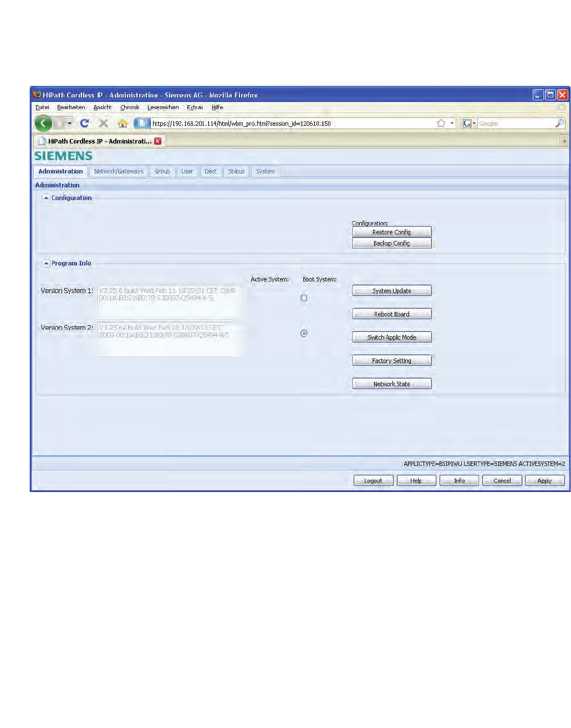Screen dimensions: 571x728
Task: Switch to the User tab
Action: [187, 172]
